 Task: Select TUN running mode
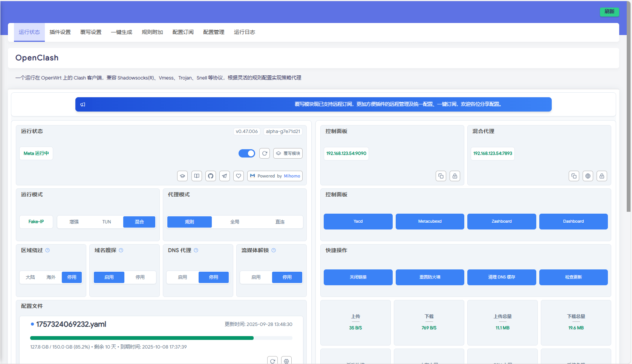point(107,222)
